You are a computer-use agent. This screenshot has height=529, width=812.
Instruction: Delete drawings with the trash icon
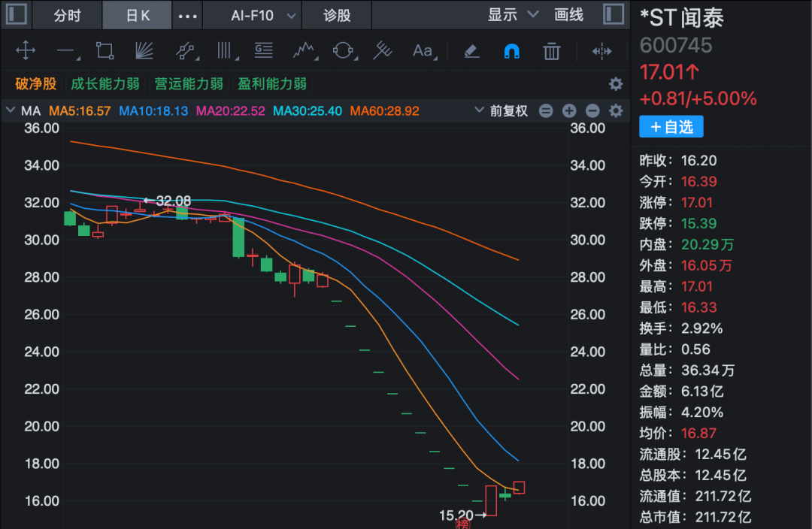point(552,51)
